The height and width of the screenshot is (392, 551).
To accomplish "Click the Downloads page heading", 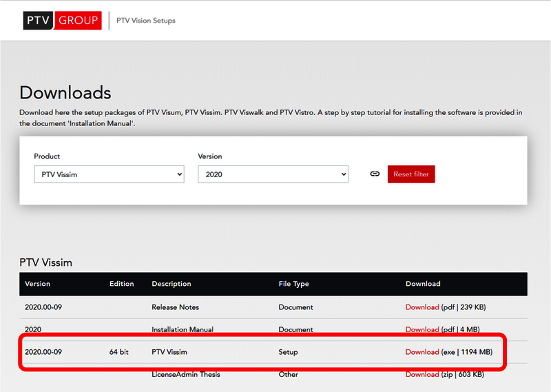I will pos(65,92).
